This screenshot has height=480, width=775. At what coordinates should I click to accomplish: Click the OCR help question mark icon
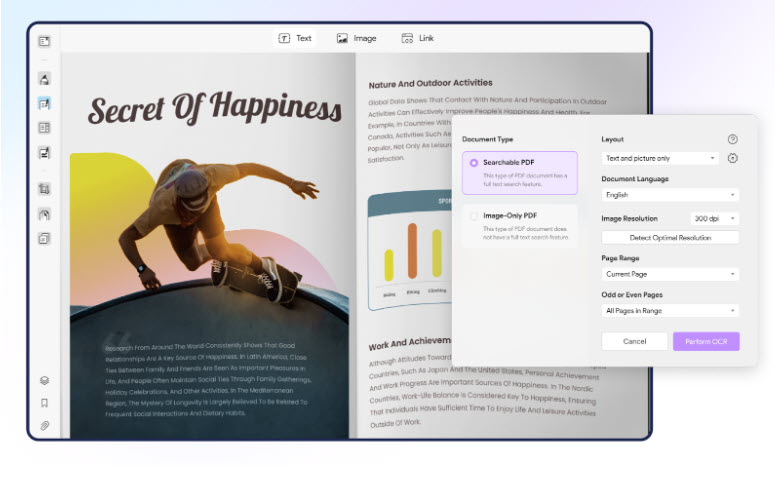[732, 140]
